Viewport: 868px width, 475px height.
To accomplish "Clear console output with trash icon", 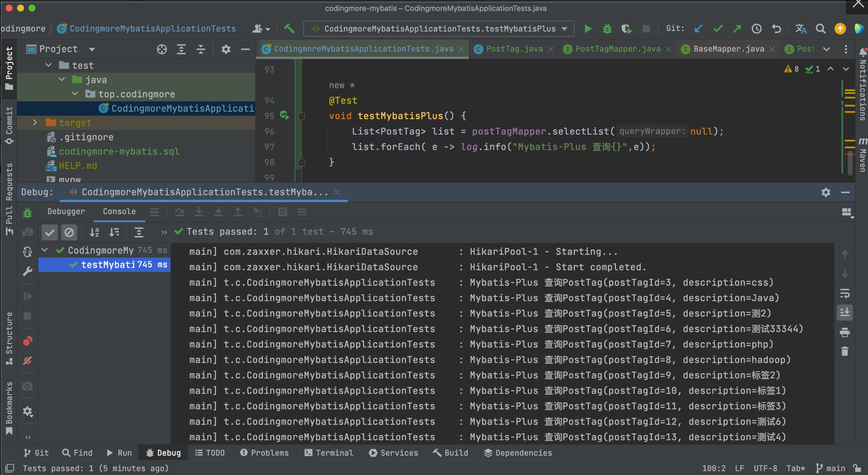I will coord(844,351).
